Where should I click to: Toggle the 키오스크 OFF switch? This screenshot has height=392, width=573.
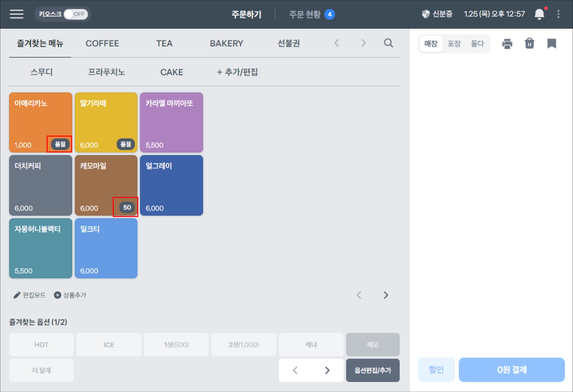coord(75,14)
